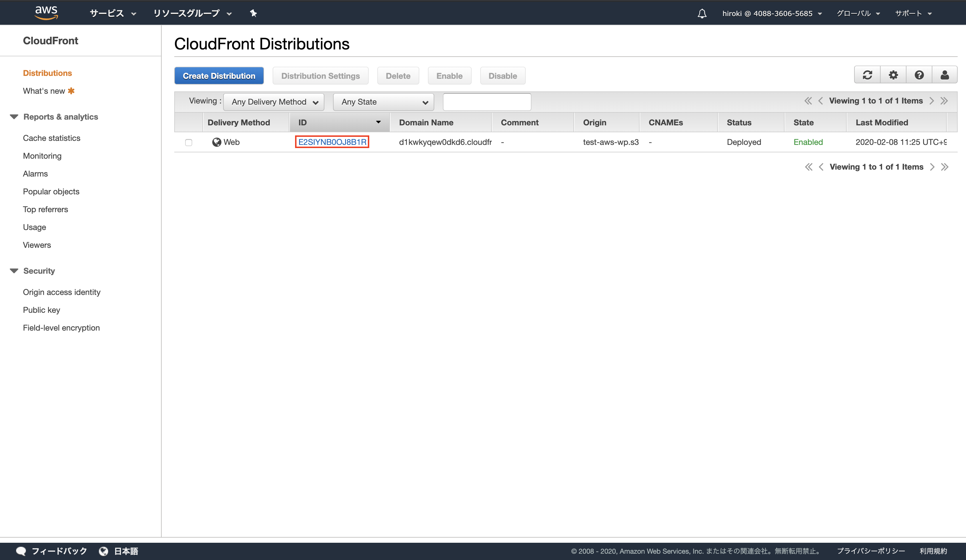Open Cache statistics in the sidebar
The height and width of the screenshot is (560, 966).
(51, 138)
